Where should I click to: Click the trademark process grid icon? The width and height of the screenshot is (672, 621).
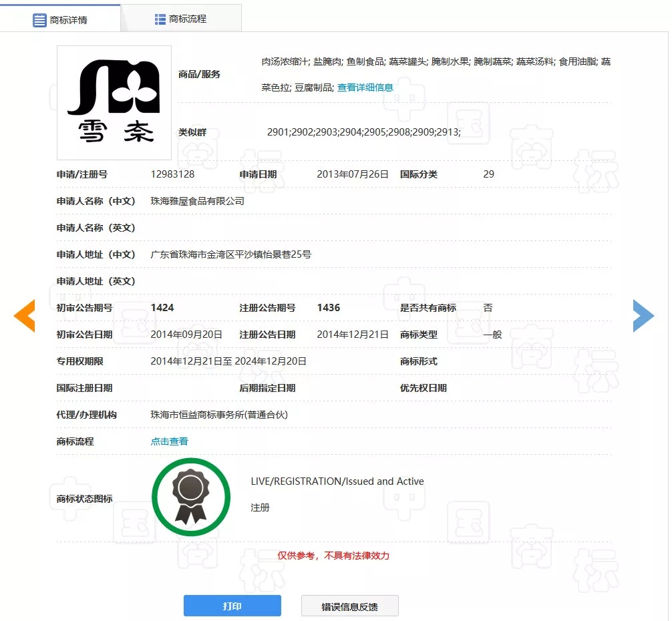pos(160,19)
